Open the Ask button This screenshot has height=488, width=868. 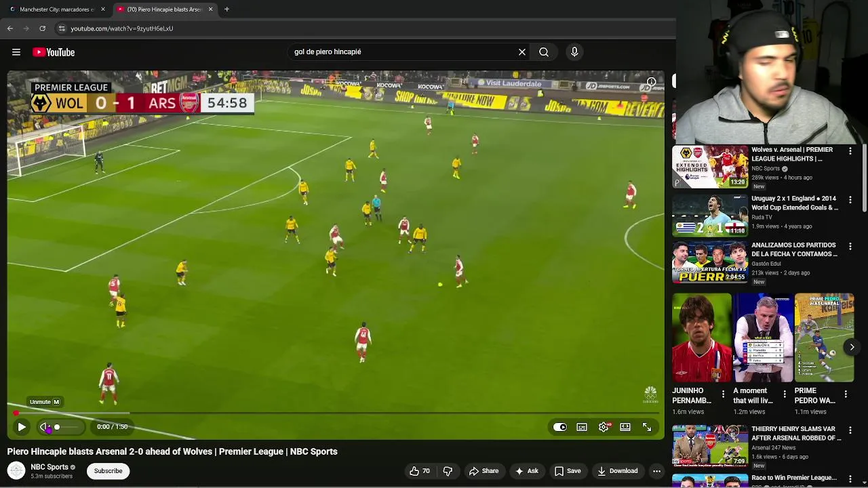[x=527, y=471]
